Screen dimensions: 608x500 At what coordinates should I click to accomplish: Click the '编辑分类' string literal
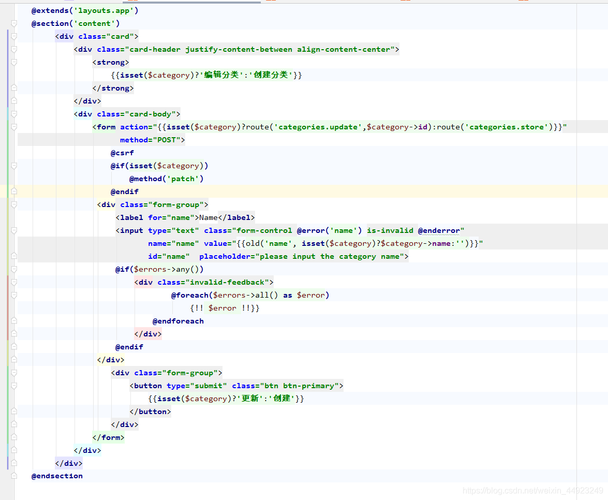221,75
